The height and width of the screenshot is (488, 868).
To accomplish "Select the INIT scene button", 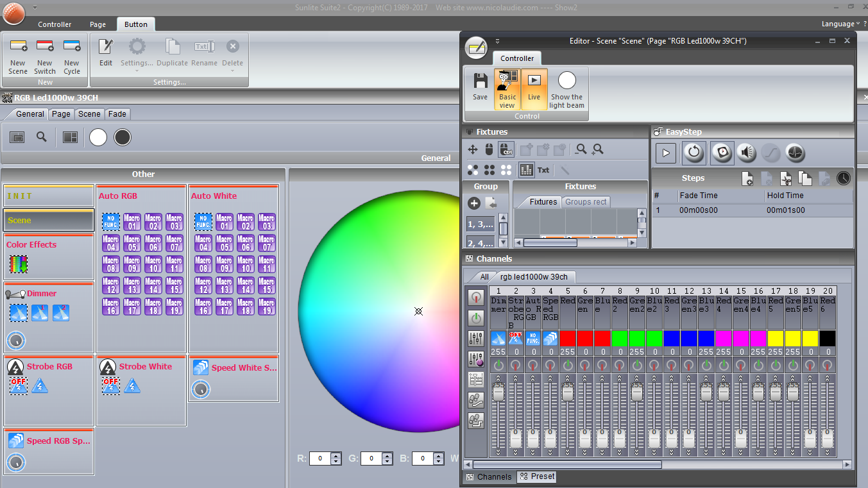I will click(49, 196).
